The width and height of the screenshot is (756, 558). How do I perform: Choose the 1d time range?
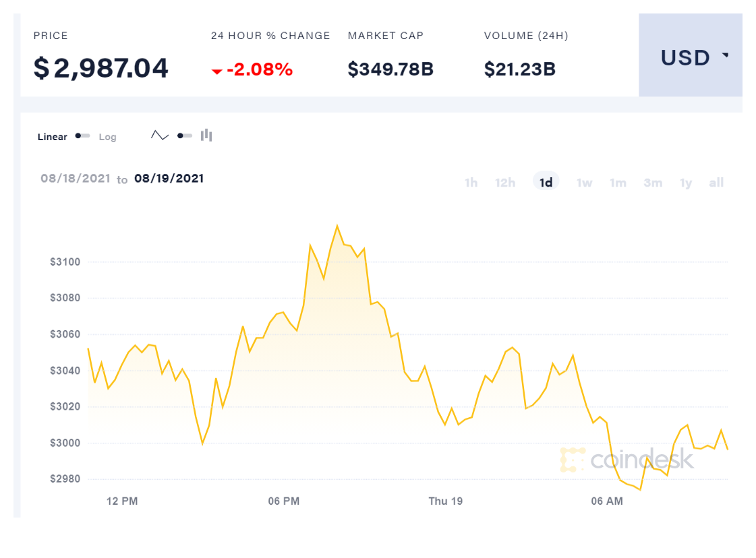click(x=546, y=183)
